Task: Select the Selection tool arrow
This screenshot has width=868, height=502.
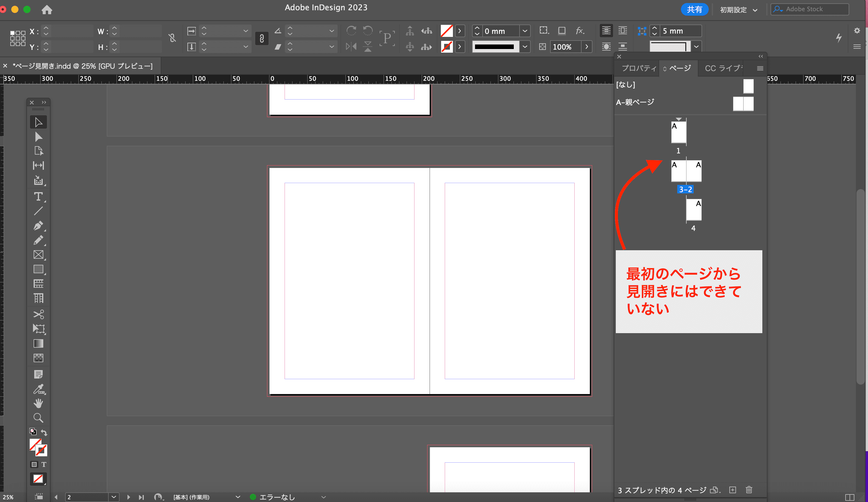Action: (x=38, y=122)
